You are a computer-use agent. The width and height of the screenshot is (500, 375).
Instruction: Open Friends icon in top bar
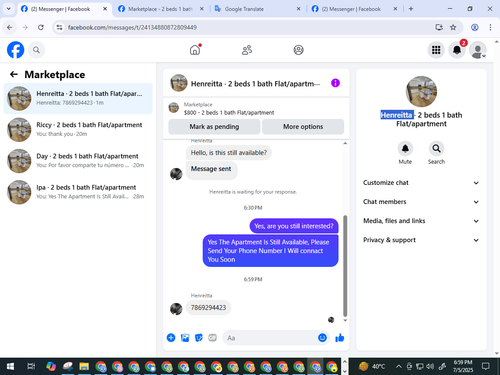tap(247, 50)
